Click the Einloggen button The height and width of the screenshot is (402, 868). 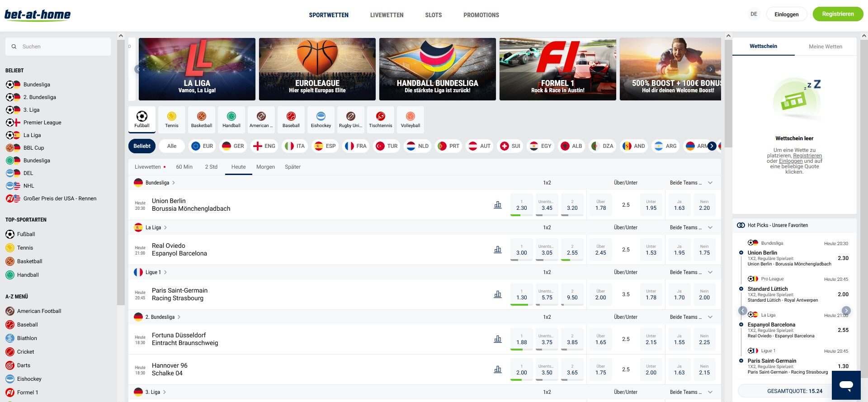point(787,14)
